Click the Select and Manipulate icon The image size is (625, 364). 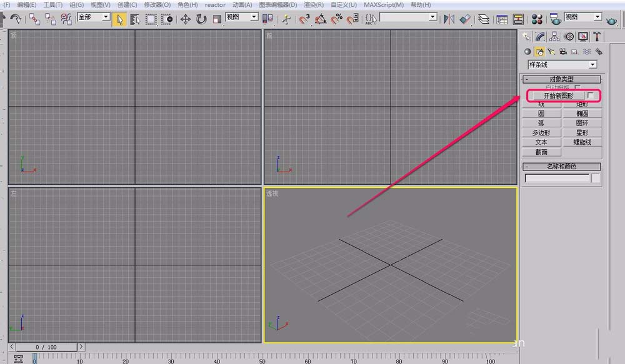286,19
